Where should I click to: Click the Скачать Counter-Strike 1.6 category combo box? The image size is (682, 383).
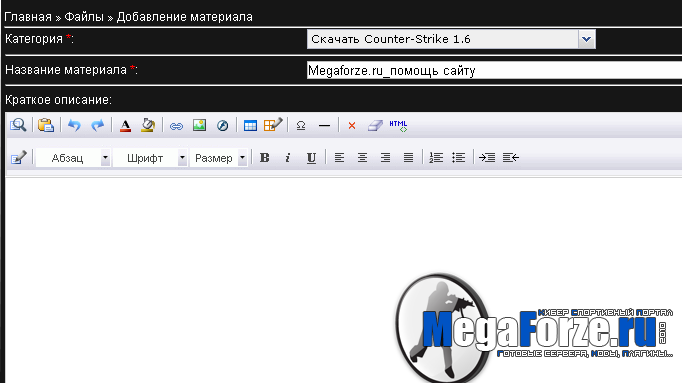[x=451, y=39]
